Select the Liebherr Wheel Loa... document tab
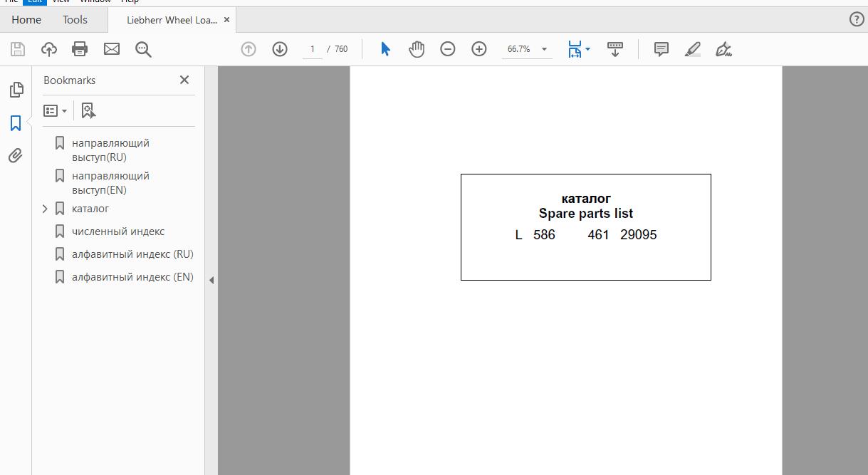The height and width of the screenshot is (475, 868). pos(172,20)
